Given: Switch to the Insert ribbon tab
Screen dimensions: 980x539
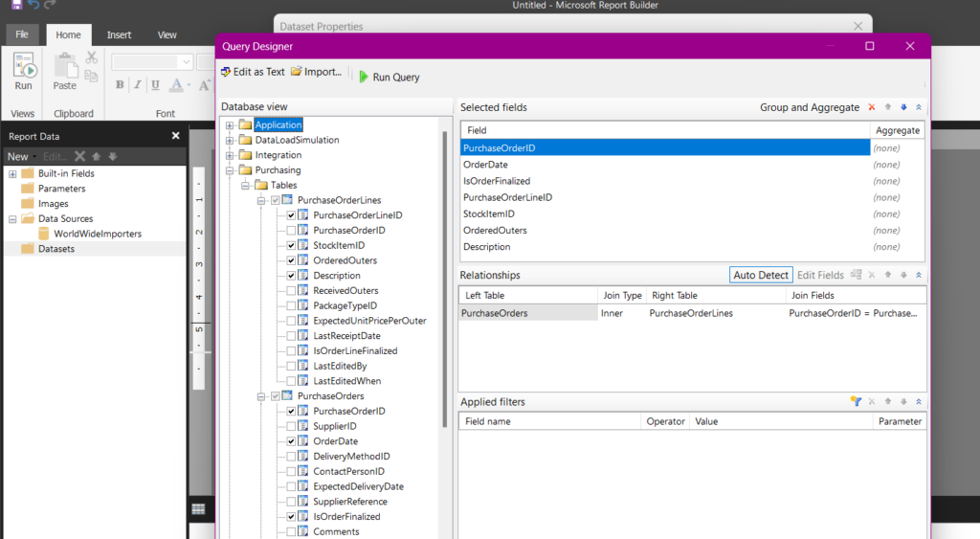Looking at the screenshot, I should pos(119,35).
